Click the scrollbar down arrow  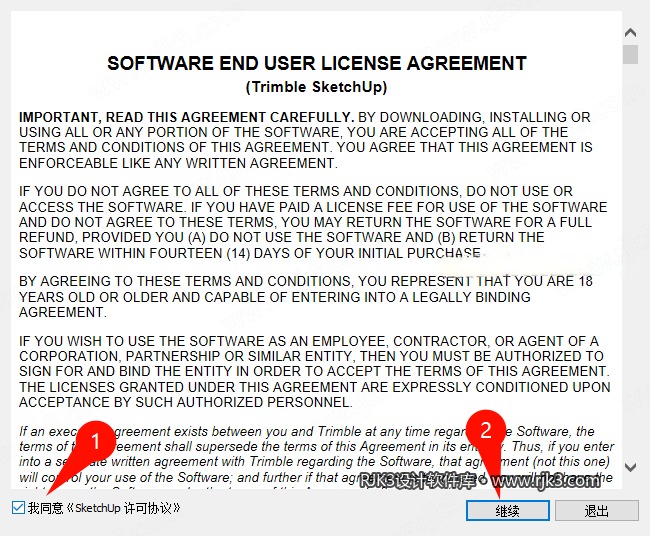[630, 468]
